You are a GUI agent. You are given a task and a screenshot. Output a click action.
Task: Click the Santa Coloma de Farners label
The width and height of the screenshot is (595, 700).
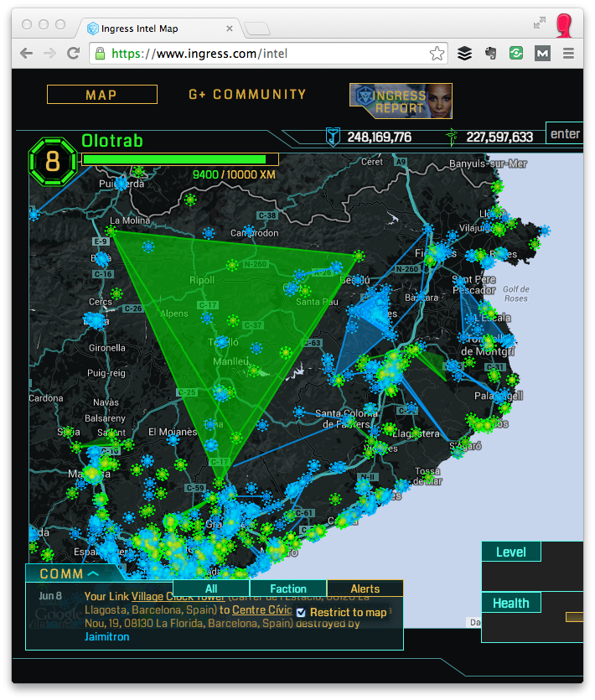346,419
